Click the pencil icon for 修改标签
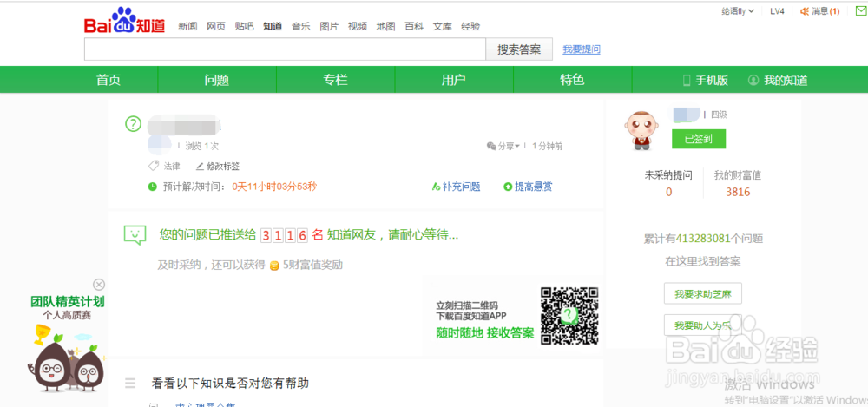This screenshot has height=407, width=868. 200,166
